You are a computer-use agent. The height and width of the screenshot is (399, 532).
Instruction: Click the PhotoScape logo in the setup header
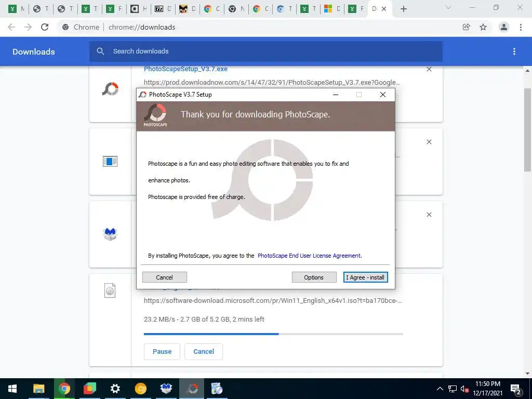(155, 115)
